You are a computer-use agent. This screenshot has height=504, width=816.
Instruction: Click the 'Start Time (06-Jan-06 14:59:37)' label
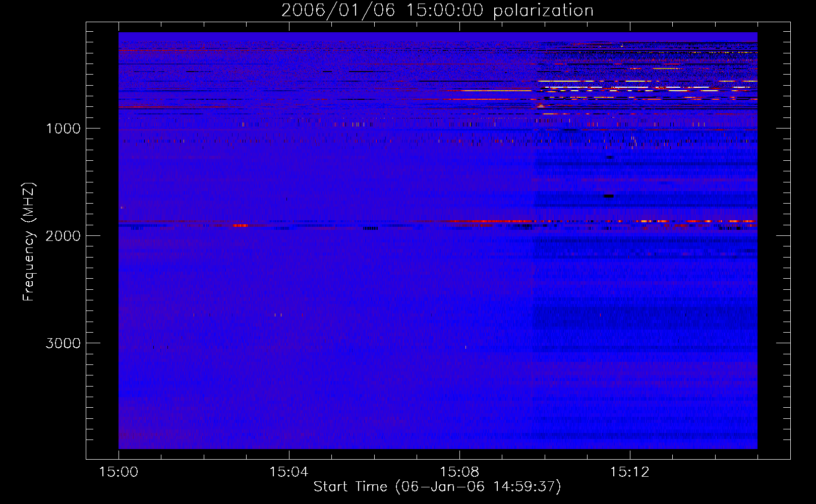[437, 487]
